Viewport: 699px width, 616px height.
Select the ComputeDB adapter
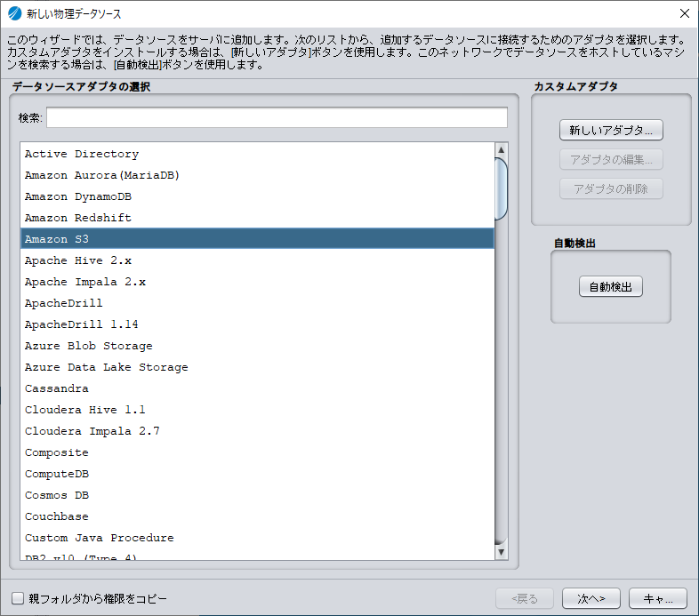[257, 474]
